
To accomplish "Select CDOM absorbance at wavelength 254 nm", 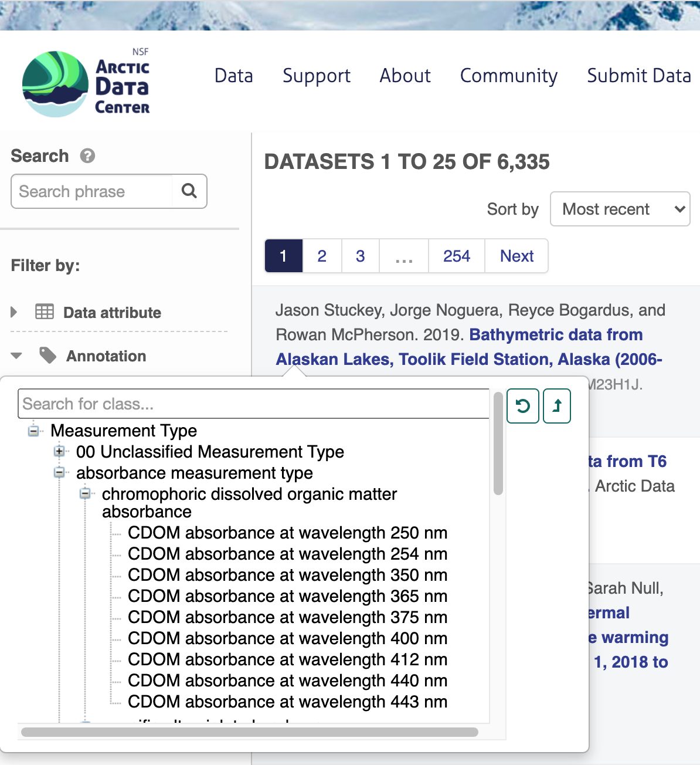I will [287, 554].
